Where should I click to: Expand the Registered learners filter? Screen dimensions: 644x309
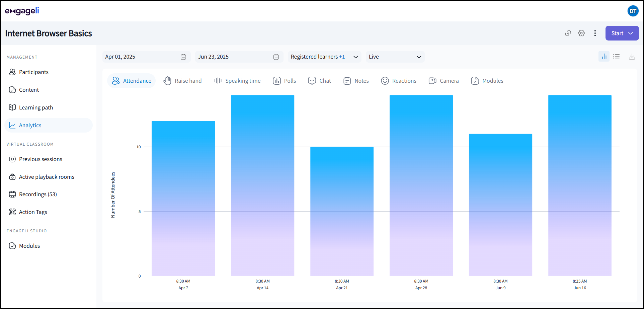(355, 57)
